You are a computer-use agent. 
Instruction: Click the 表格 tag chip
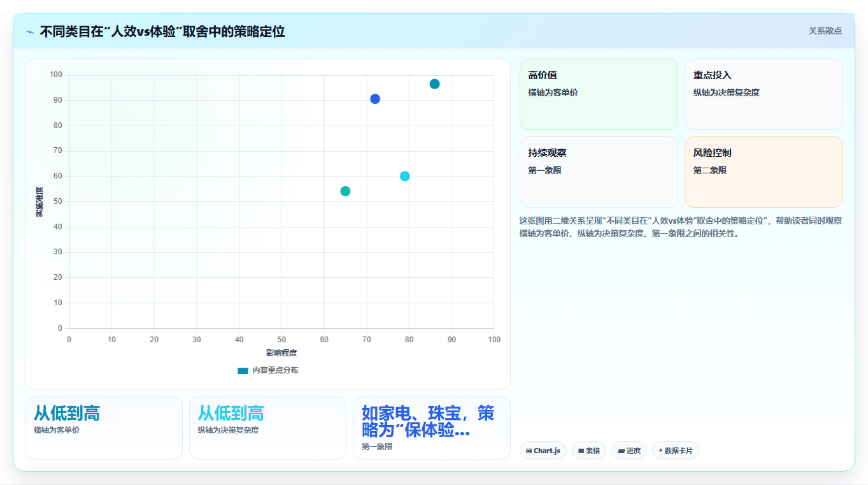(x=589, y=451)
